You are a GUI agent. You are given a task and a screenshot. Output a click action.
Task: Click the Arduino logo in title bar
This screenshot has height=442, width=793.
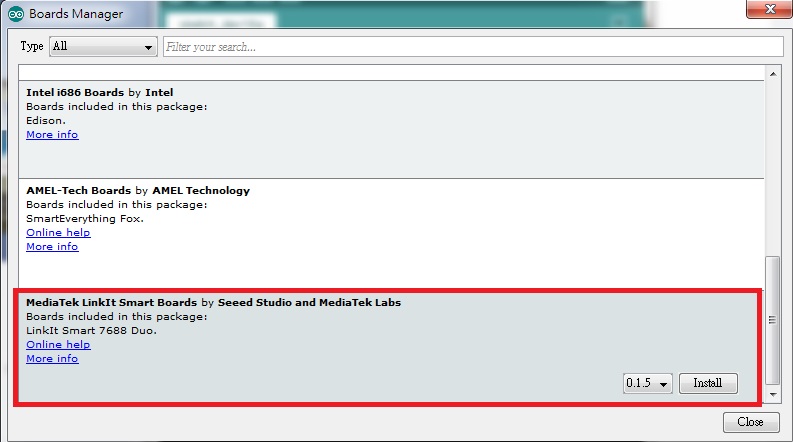pos(16,14)
